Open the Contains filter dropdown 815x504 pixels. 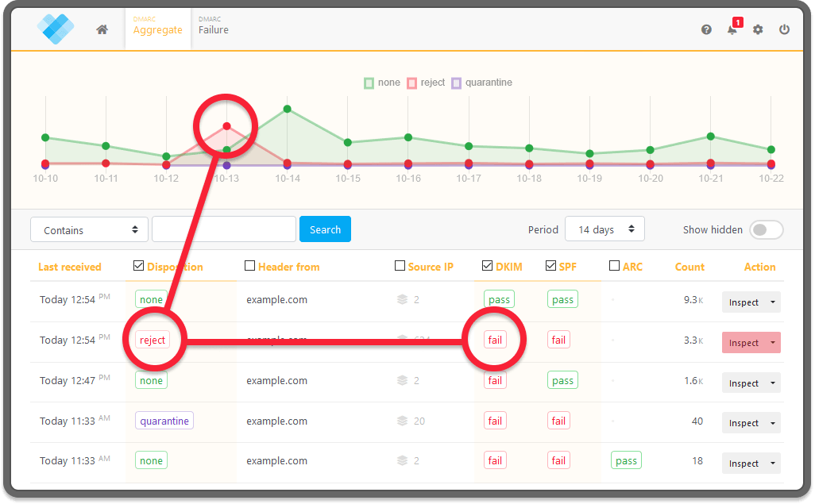click(89, 229)
